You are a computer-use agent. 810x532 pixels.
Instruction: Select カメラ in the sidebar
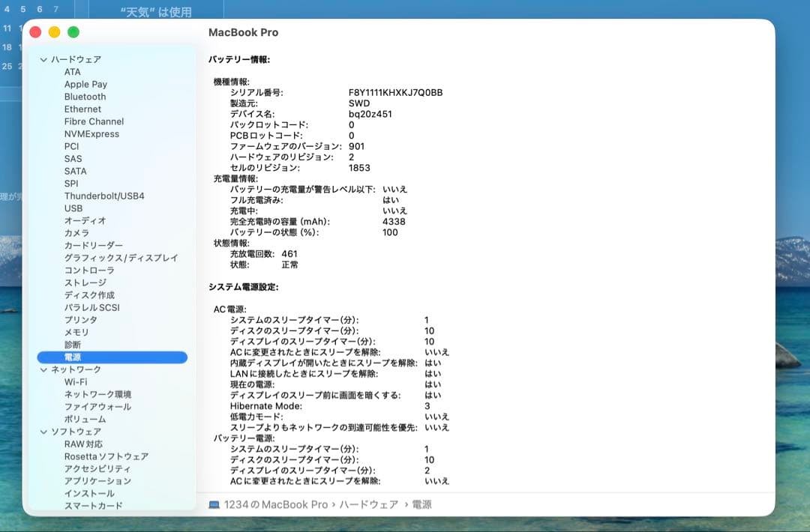click(x=76, y=233)
